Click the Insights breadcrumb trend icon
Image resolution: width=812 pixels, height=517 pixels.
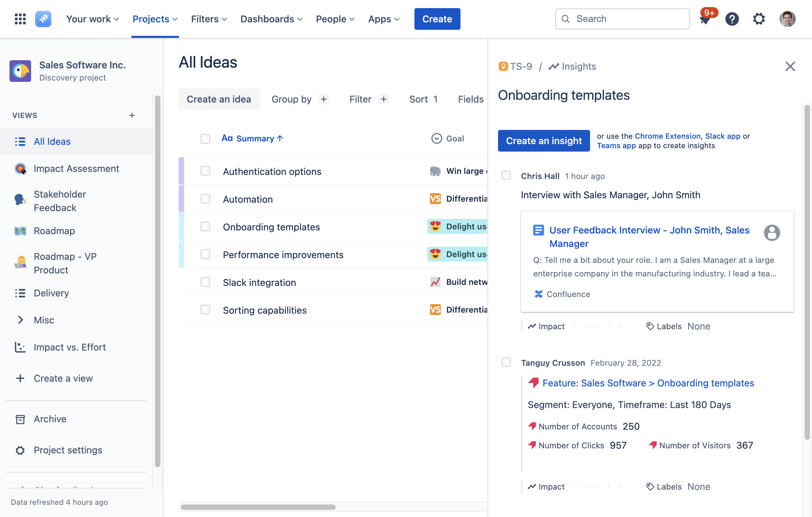(554, 66)
